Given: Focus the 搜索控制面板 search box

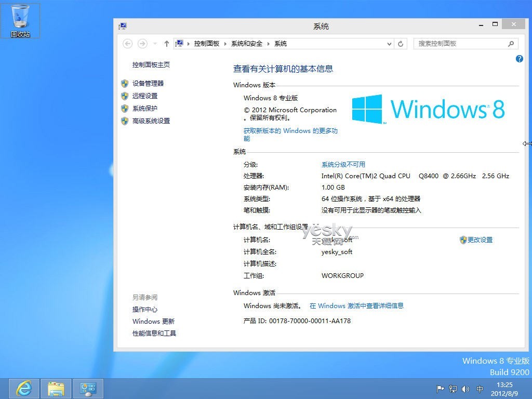Looking at the screenshot, I should (x=465, y=44).
